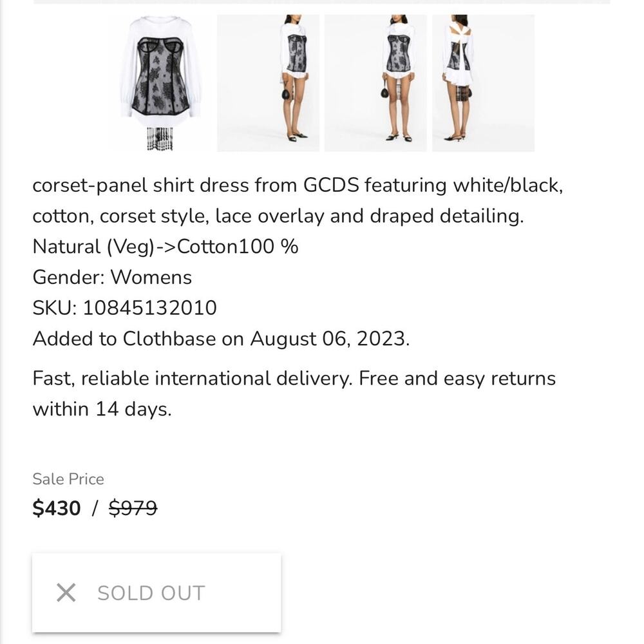Screen dimensions: 644x644
Task: View the side-angle model photo thumbnail
Action: pyautogui.click(x=268, y=83)
